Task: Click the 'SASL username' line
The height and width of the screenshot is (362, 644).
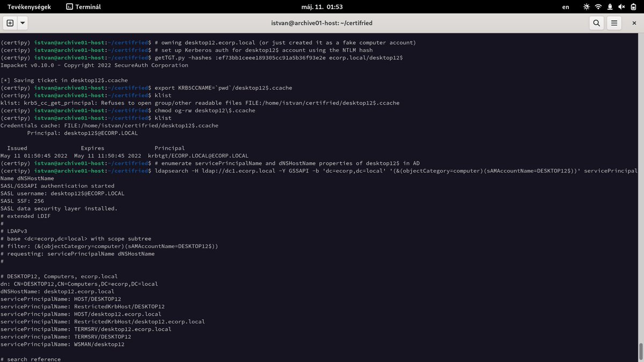Action: [x=62, y=193]
